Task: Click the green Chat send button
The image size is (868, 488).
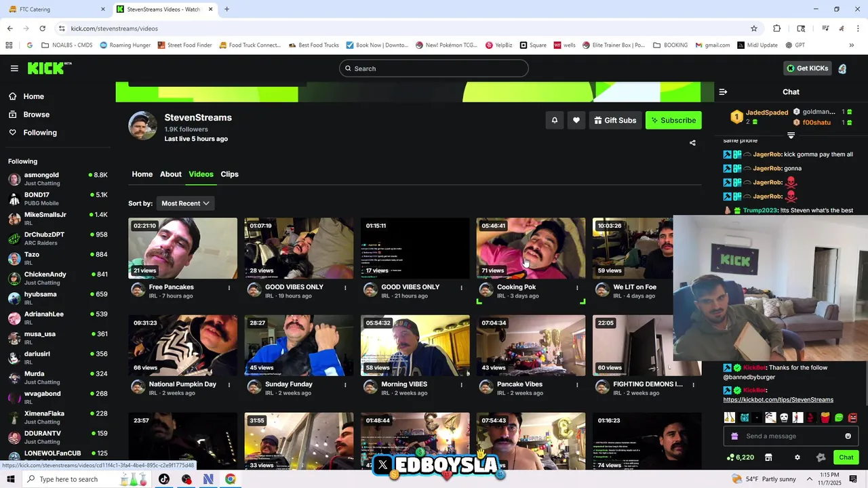Action: [846, 457]
